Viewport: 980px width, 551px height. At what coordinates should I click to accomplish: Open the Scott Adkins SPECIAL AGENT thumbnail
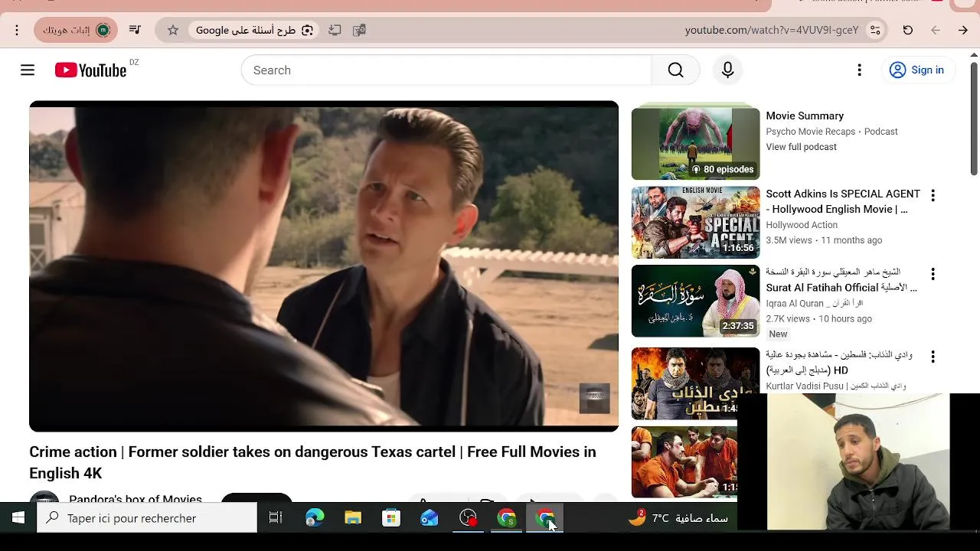pyautogui.click(x=695, y=223)
